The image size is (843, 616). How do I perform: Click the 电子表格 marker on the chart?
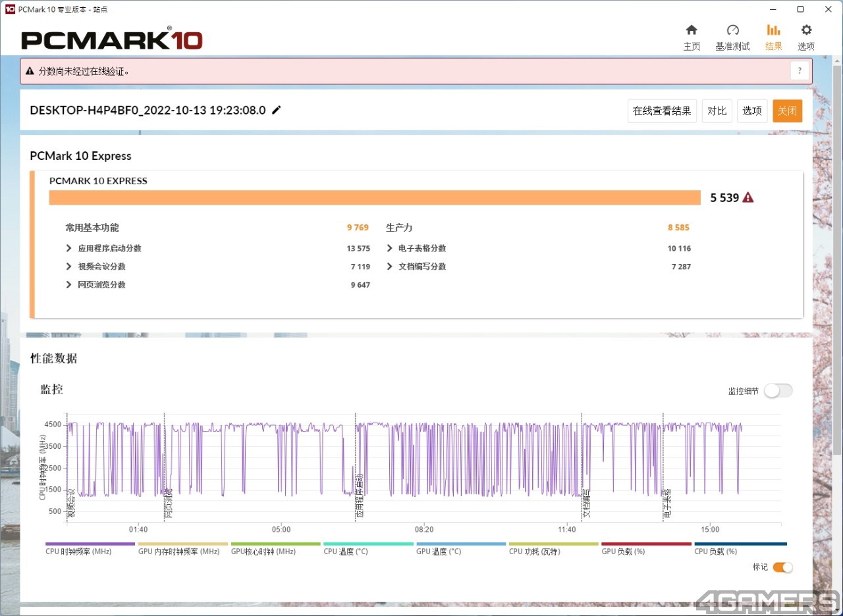tap(667, 502)
